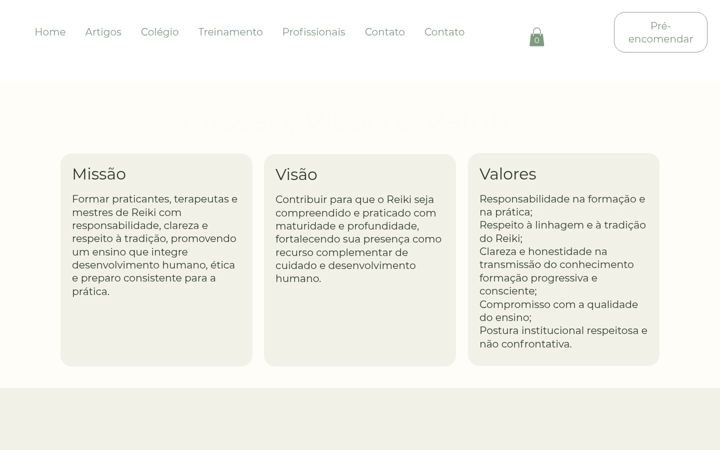Go to the Home page link
Image resolution: width=720 pixels, height=450 pixels.
(x=50, y=32)
